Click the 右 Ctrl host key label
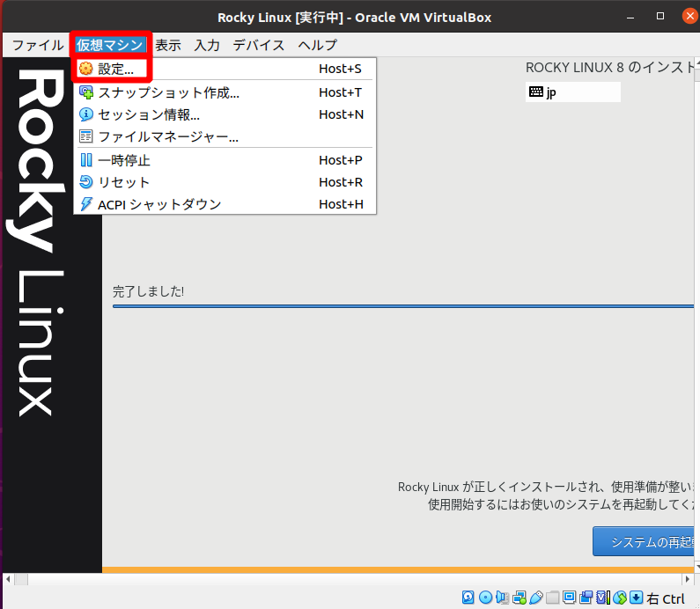 point(666,598)
